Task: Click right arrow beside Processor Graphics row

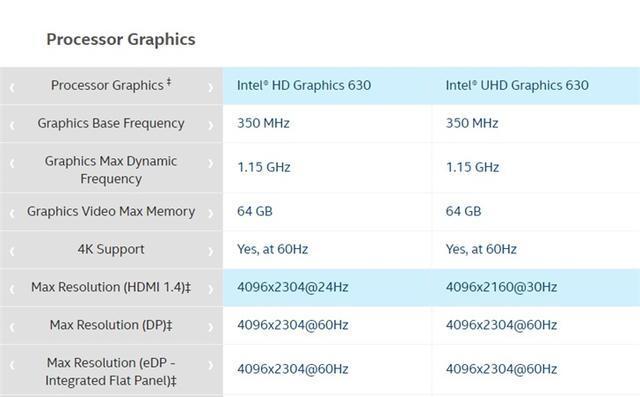Action: point(210,87)
